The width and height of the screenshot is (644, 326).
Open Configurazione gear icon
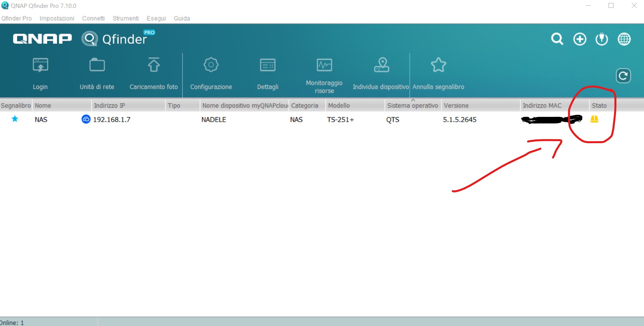211,66
